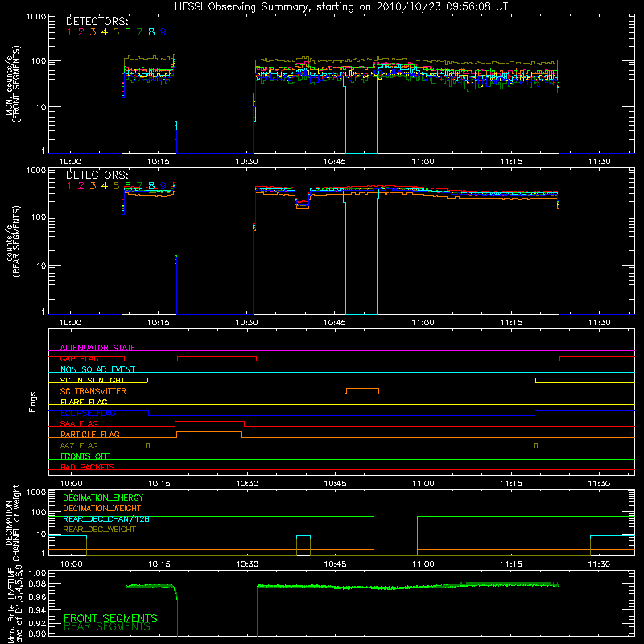Click the rear segments counts/s axis label
Viewport: 644px width, 644px height.
[x=13, y=242]
